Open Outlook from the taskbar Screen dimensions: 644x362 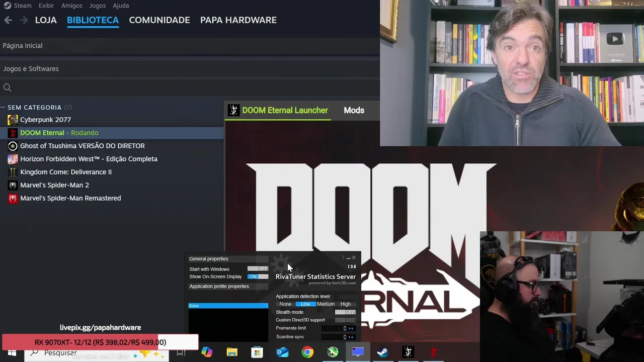282,352
